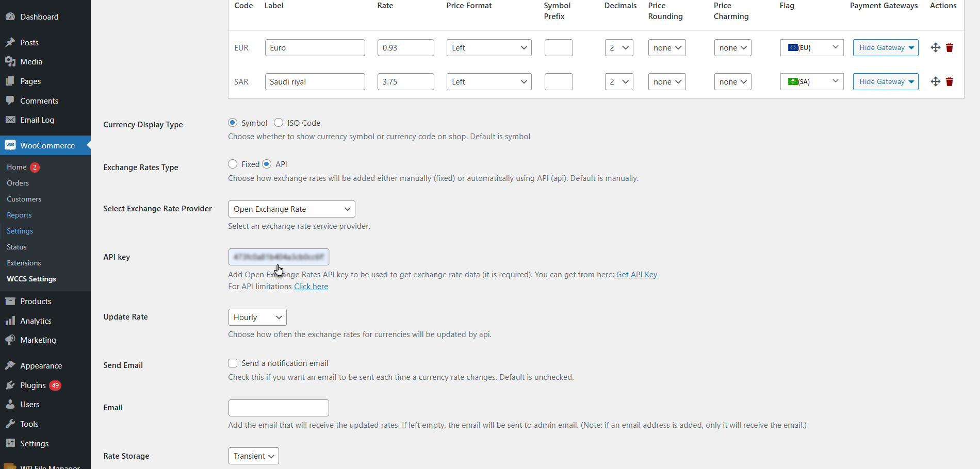This screenshot has width=980, height=469.
Task: Open the Comments section
Action: (x=38, y=100)
